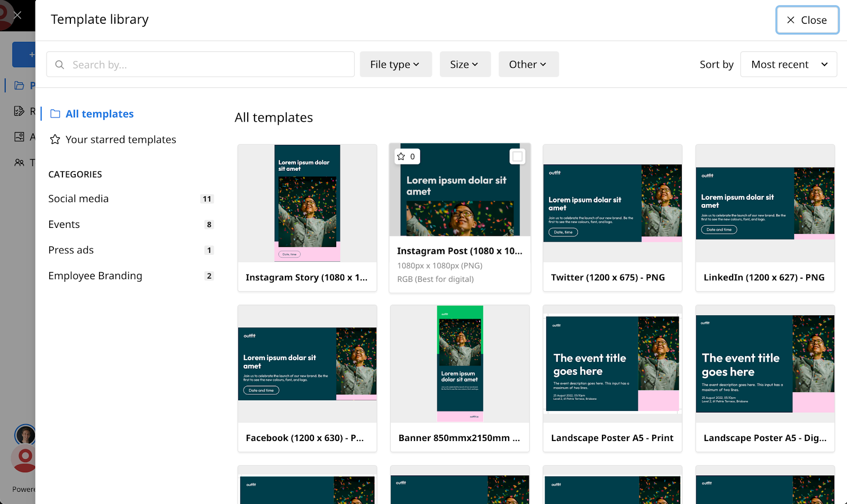Viewport: 847px width, 504px height.
Task: Click the search magnifier icon
Action: [x=60, y=65]
